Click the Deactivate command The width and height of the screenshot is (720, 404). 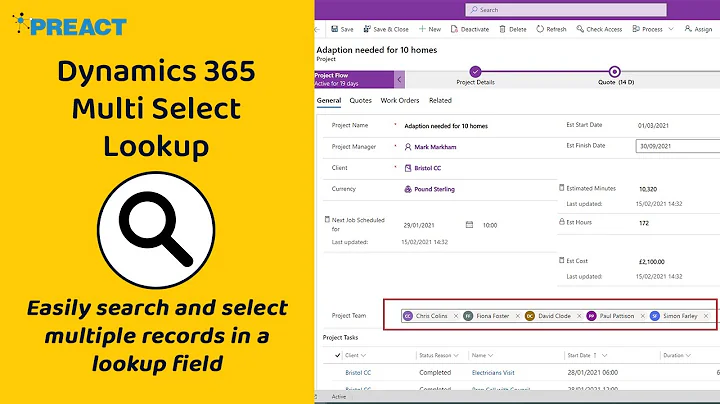click(470, 29)
